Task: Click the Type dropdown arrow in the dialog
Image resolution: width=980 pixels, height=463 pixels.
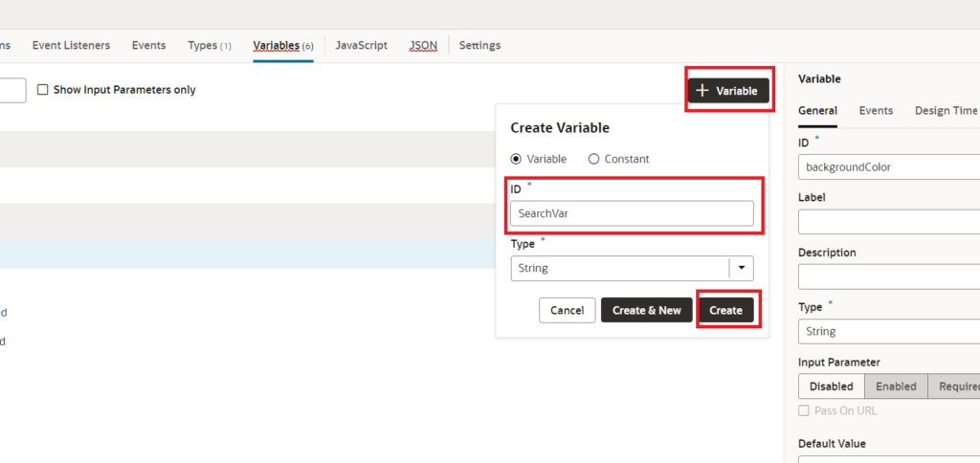Action: tap(742, 268)
